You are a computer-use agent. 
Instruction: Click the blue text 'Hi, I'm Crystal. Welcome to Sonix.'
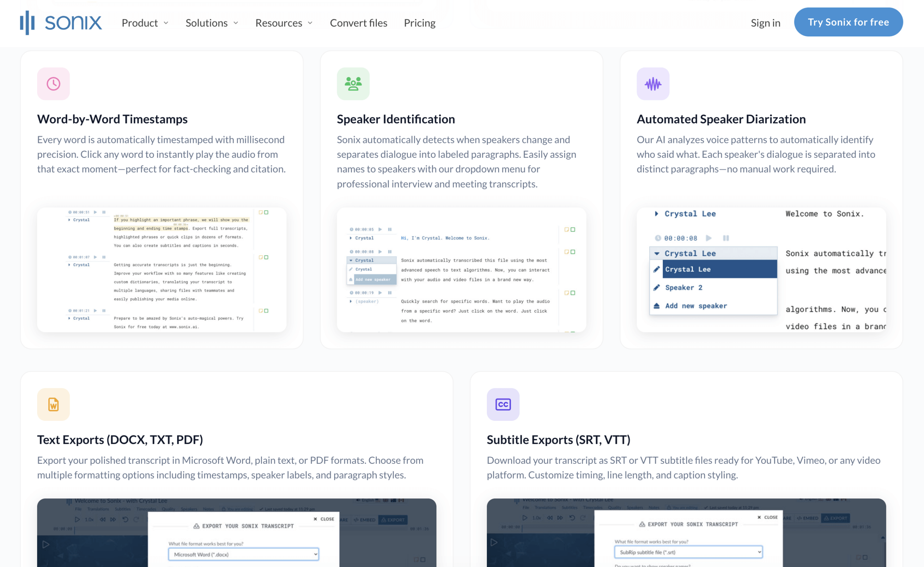click(x=445, y=238)
